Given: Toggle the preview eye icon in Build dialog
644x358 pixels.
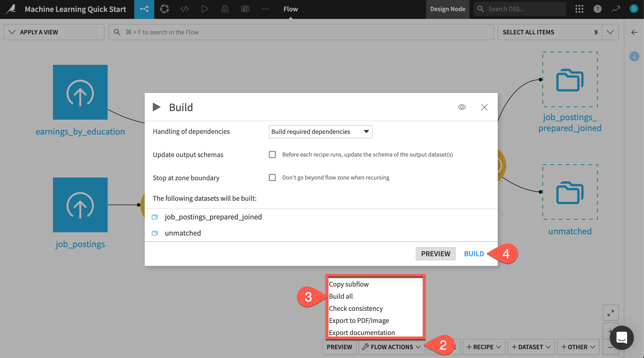Looking at the screenshot, I should tap(461, 107).
